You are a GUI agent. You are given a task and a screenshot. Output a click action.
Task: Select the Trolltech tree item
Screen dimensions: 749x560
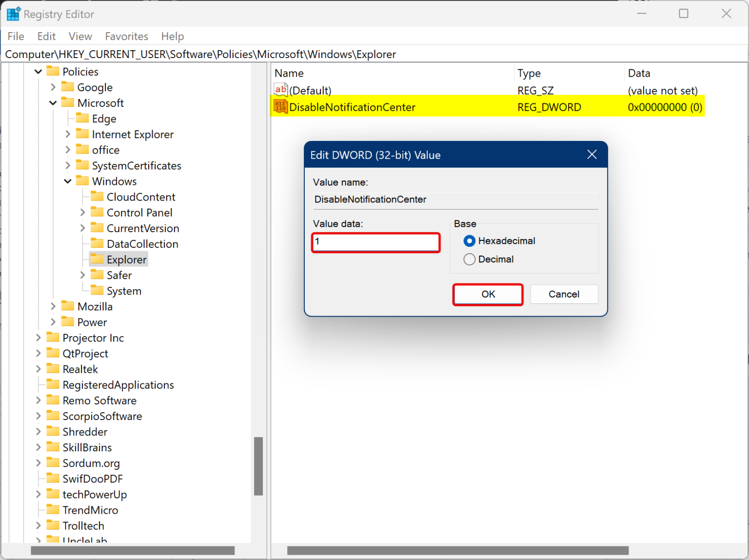click(x=83, y=525)
